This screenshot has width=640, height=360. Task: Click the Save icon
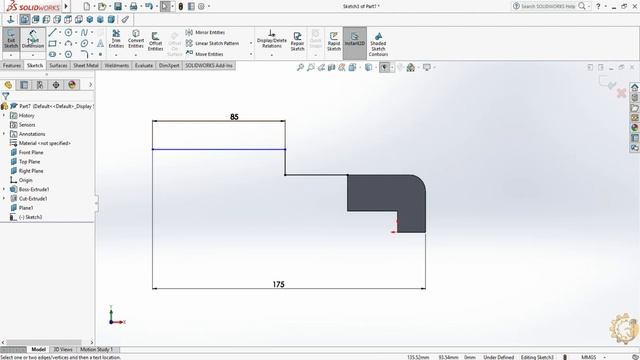tap(118, 6)
